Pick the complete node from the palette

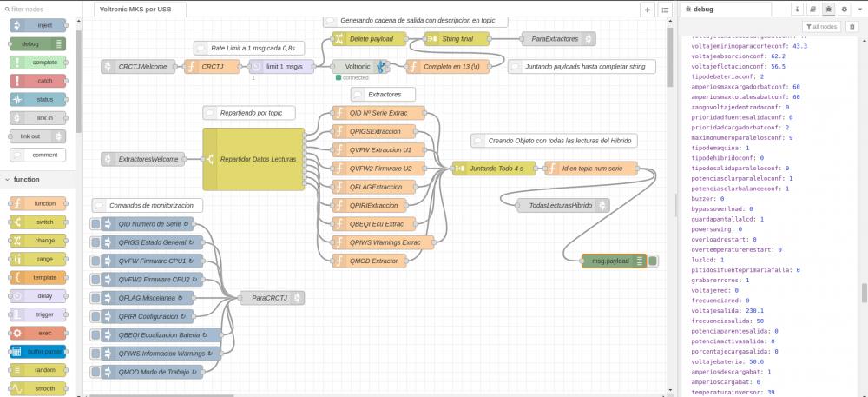point(38,63)
